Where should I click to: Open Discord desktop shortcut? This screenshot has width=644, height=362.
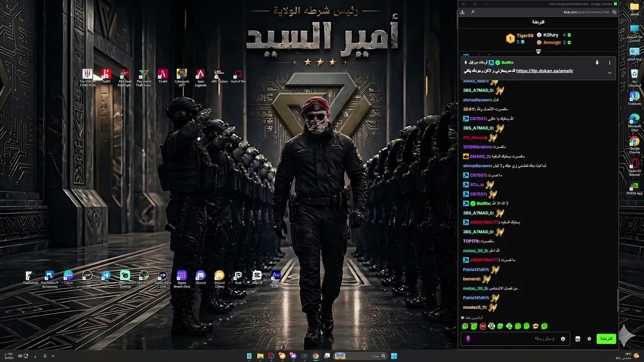[x=200, y=278]
